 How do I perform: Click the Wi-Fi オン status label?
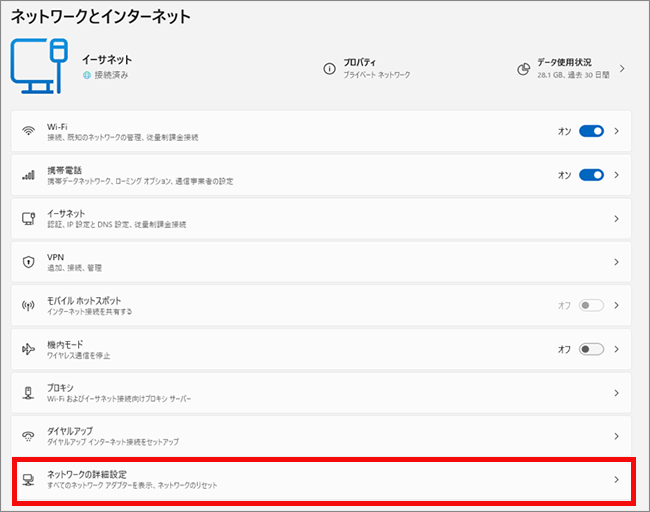[x=565, y=131]
